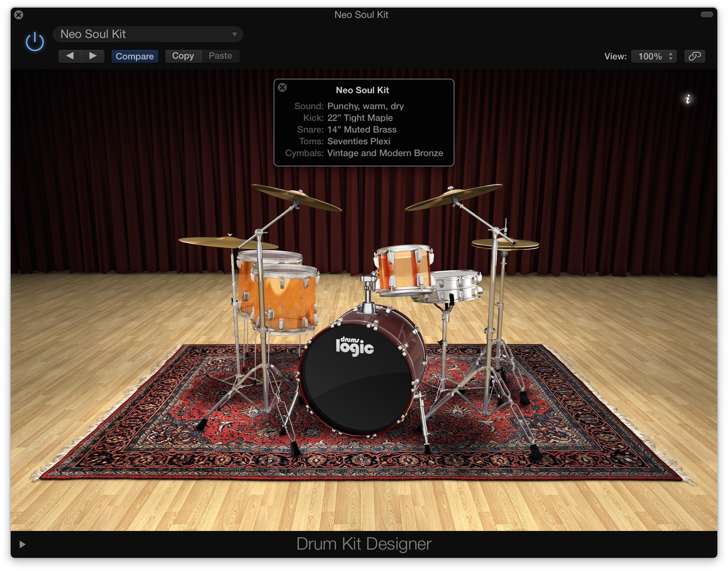Toggle the link icon button
The width and height of the screenshot is (728, 571).
pyautogui.click(x=695, y=56)
